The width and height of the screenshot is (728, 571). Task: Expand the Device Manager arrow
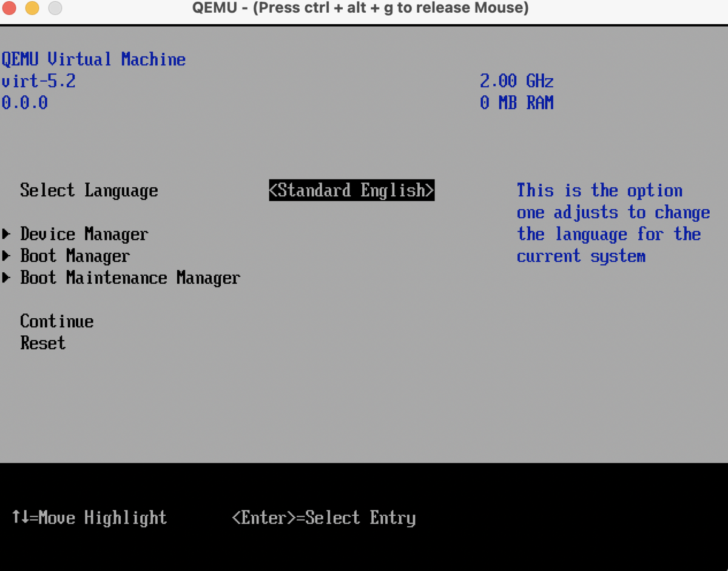tap(7, 234)
